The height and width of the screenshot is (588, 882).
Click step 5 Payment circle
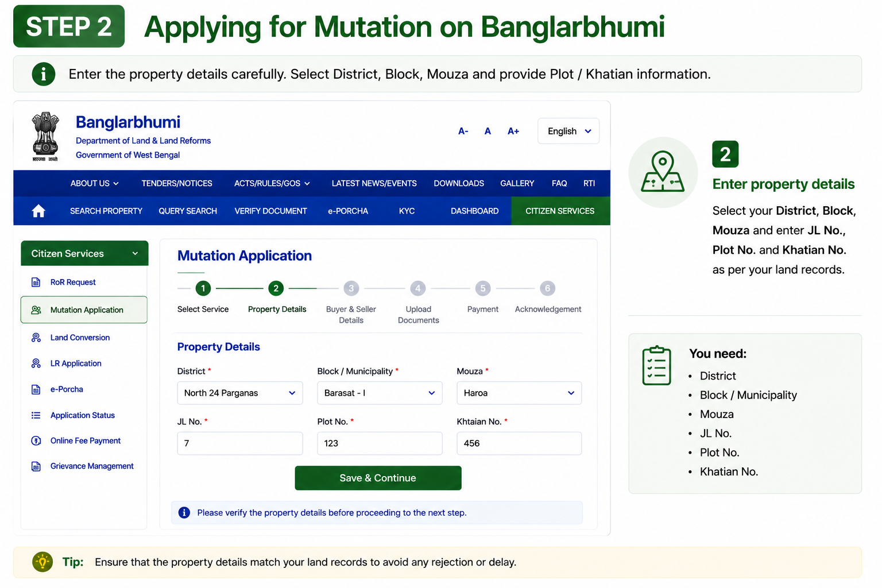click(x=483, y=288)
